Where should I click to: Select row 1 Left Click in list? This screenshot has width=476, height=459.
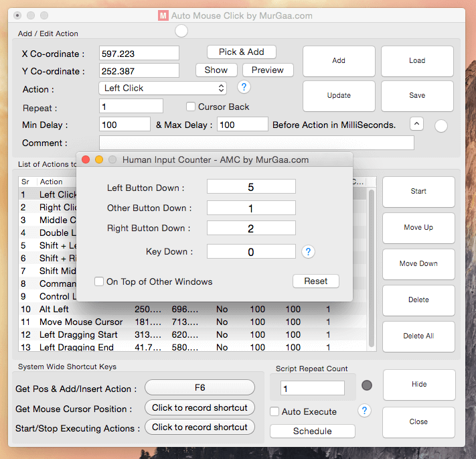(48, 194)
